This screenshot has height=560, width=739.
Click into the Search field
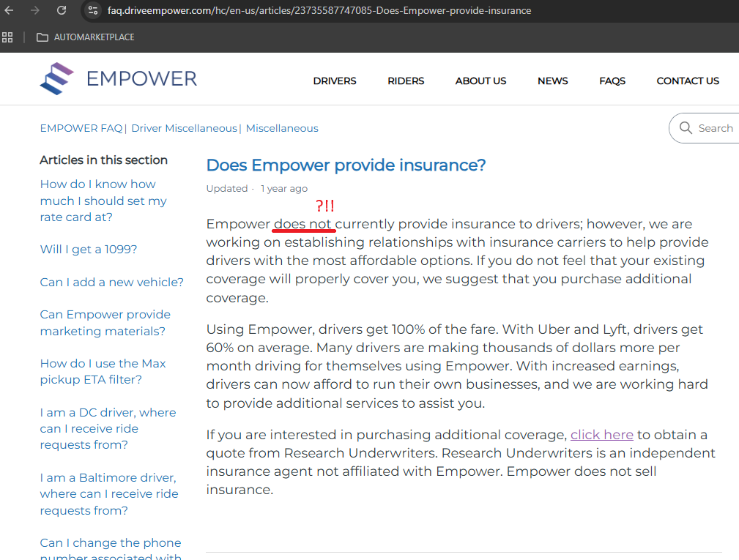[x=705, y=128]
